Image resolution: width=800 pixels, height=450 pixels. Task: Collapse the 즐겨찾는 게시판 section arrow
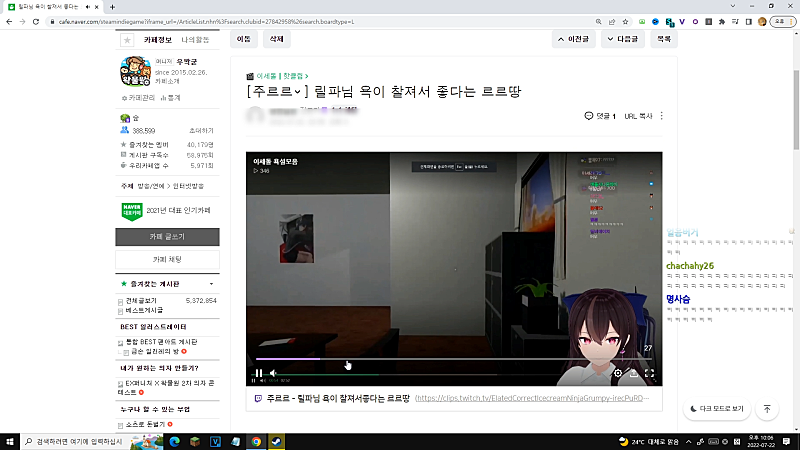pos(211,284)
